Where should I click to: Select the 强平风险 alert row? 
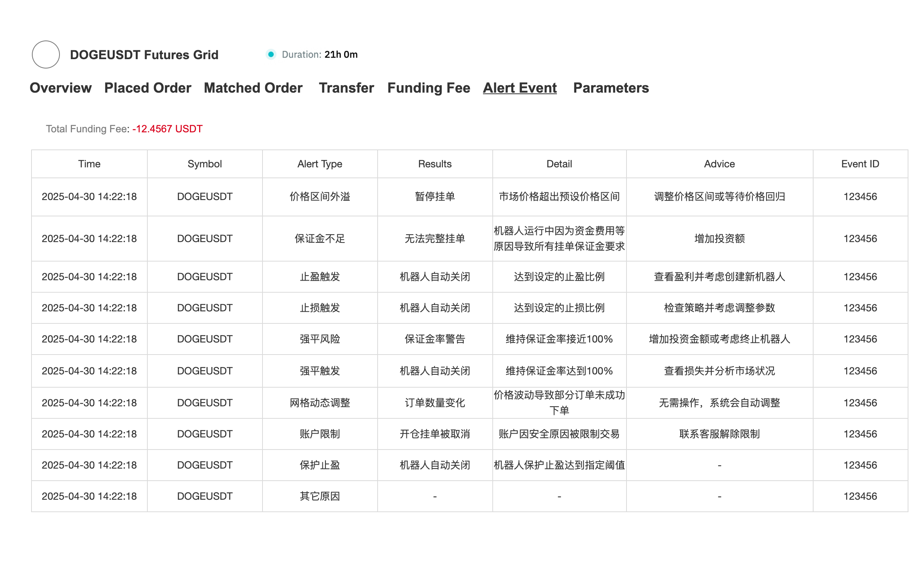point(320,339)
